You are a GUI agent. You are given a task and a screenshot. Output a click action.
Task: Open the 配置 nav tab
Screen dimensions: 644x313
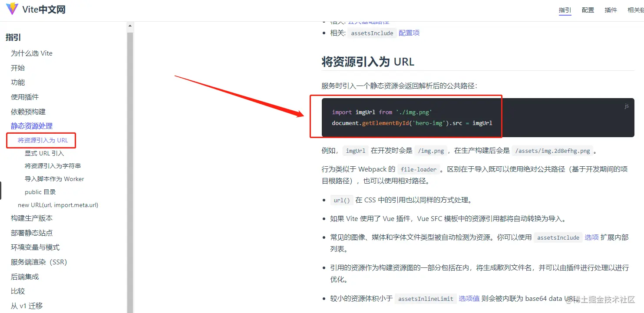pos(588,10)
